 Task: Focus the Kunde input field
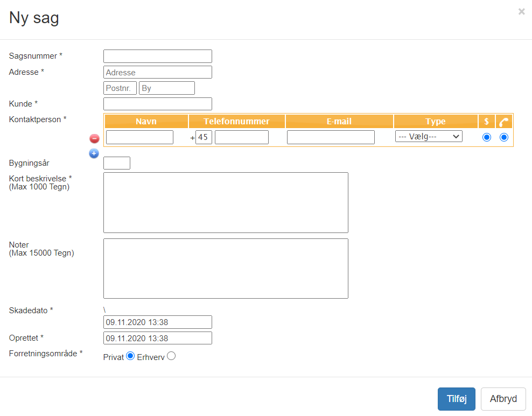click(x=158, y=104)
